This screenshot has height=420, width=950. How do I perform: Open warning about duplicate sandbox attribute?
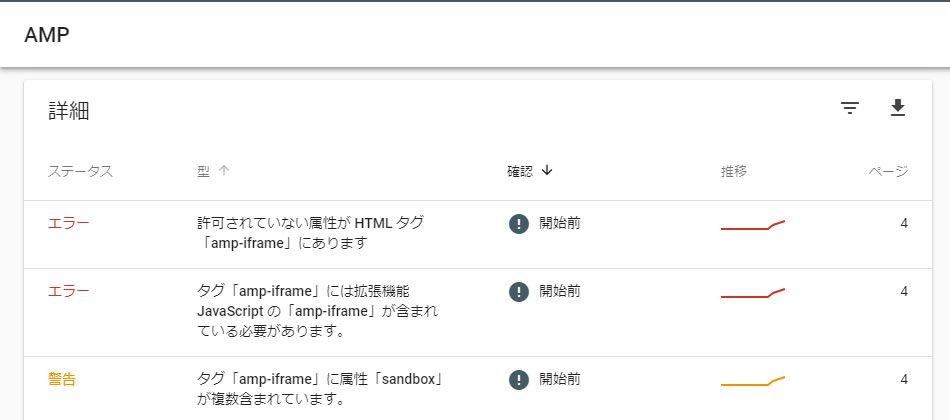coord(319,390)
